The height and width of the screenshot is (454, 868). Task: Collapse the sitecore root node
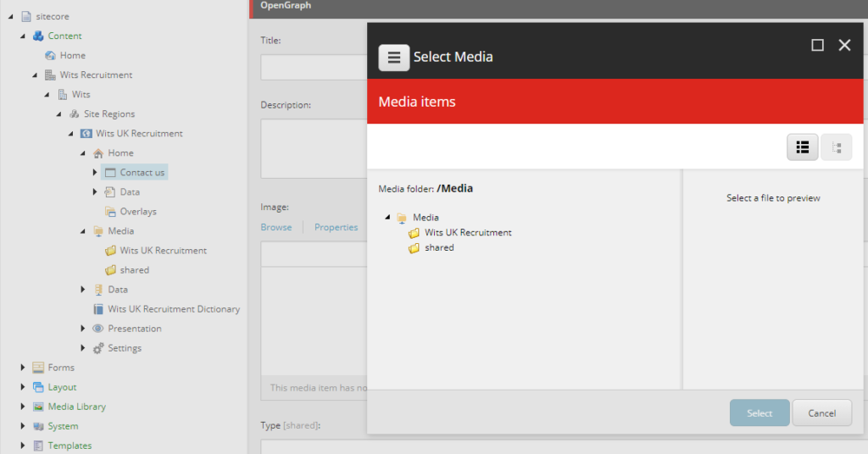click(10, 17)
